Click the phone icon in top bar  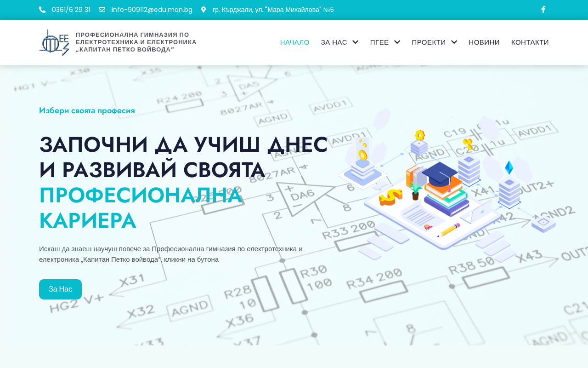point(42,10)
